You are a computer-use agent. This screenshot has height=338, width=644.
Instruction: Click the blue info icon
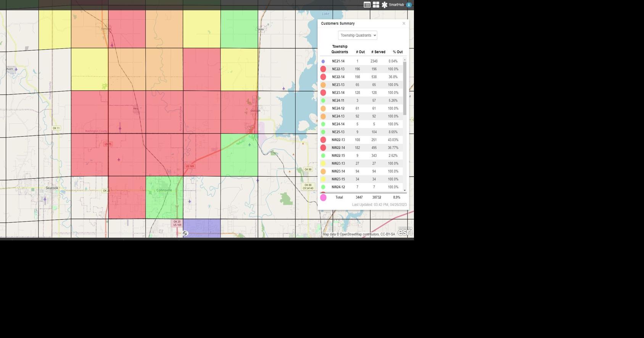[409, 5]
